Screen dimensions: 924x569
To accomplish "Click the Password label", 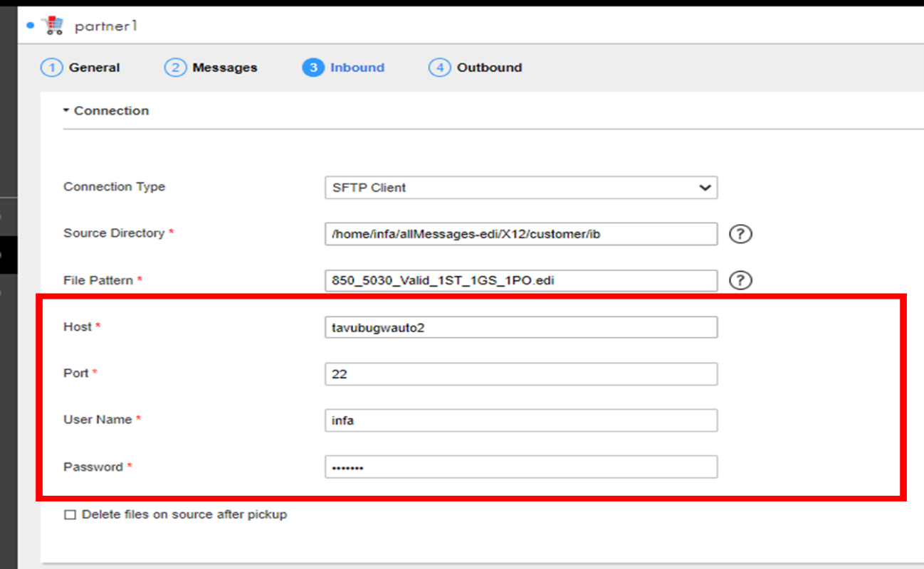I will pyautogui.click(x=93, y=467).
